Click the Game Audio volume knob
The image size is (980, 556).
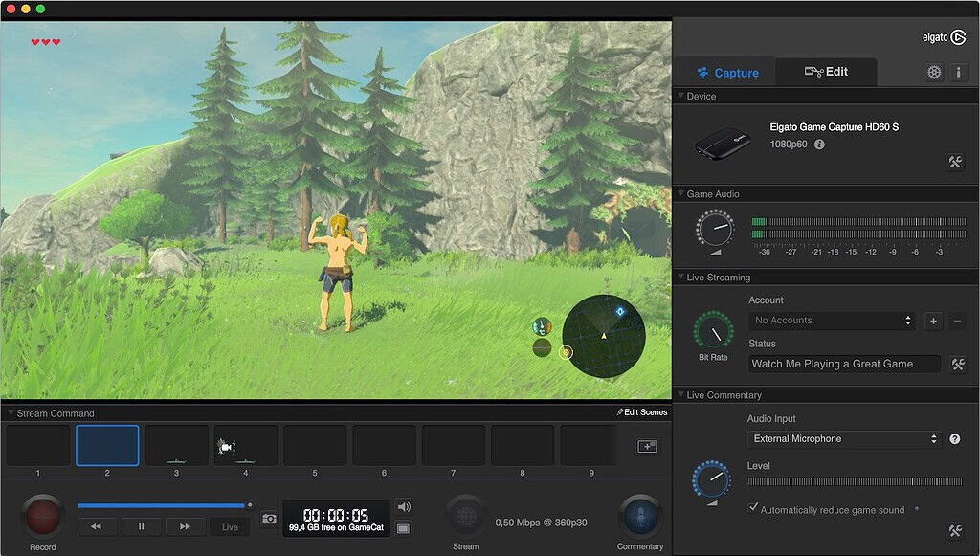click(714, 228)
